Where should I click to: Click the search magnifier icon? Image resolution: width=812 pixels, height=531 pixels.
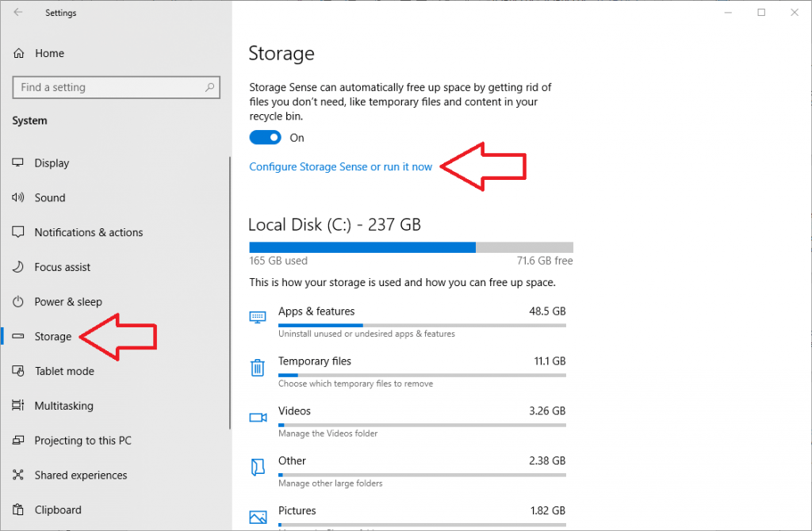[x=209, y=87]
